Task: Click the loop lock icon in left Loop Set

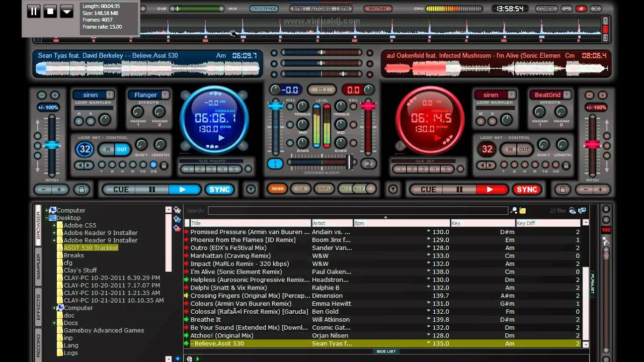Action: point(164,165)
